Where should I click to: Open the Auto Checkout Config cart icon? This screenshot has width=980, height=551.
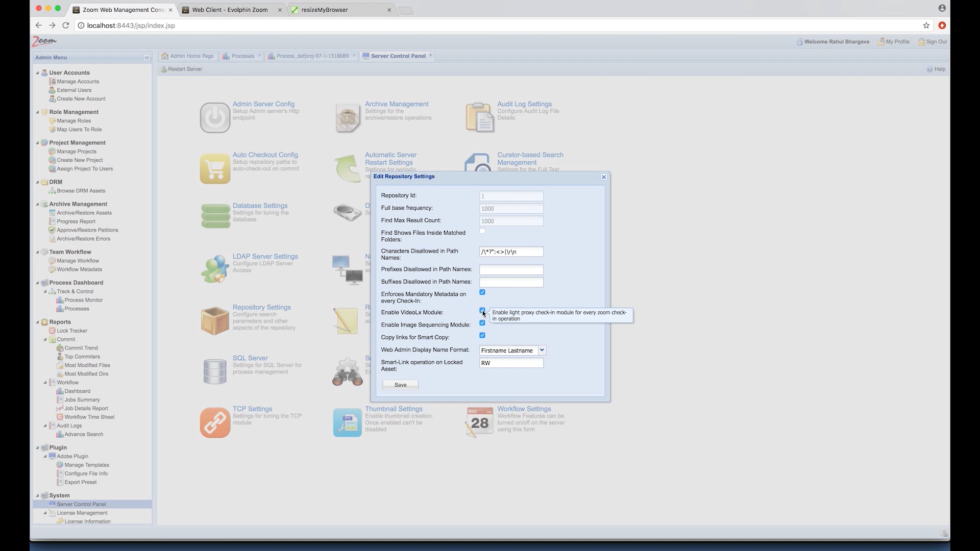[x=215, y=168]
